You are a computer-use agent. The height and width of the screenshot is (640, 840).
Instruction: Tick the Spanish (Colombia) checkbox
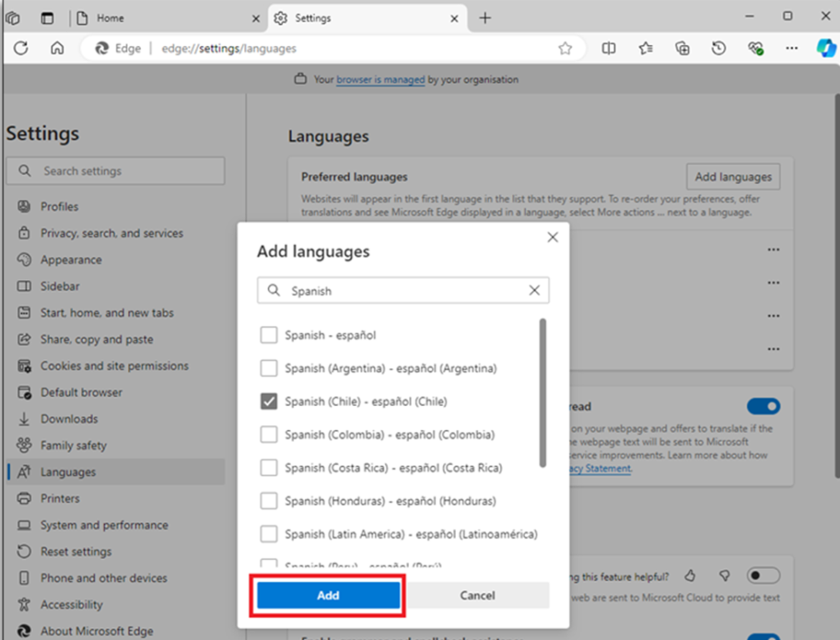[268, 435]
